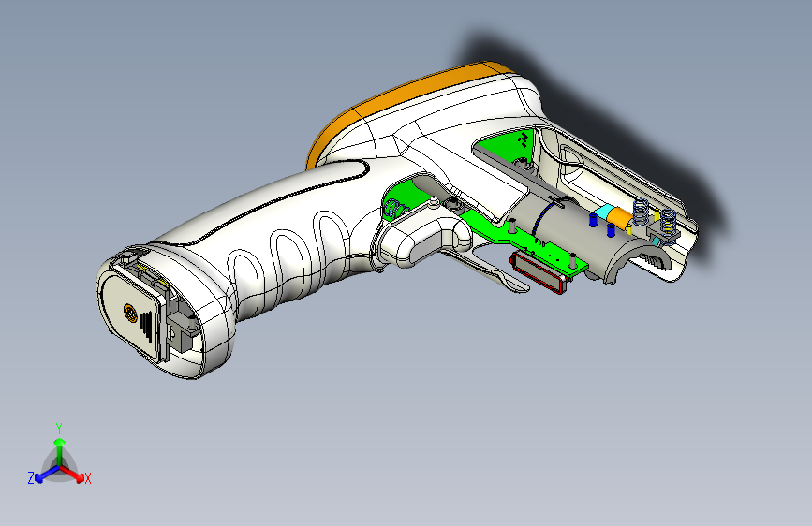Pick the small orange cylinder inside the head

click(x=619, y=217)
